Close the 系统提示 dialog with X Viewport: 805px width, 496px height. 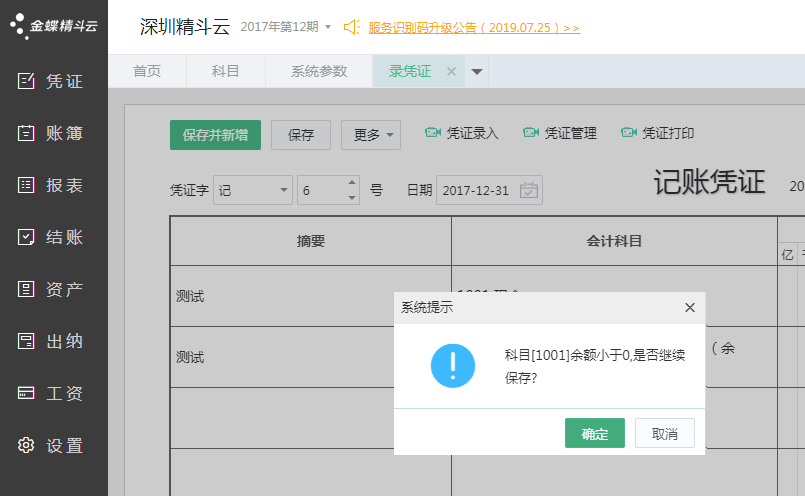pyautogui.click(x=689, y=308)
